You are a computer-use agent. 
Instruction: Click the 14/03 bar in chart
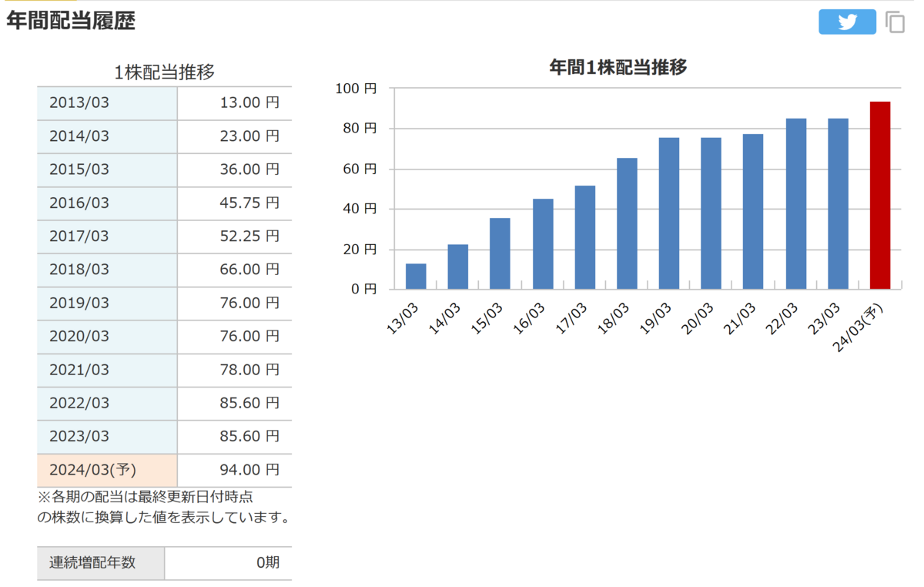tap(458, 267)
